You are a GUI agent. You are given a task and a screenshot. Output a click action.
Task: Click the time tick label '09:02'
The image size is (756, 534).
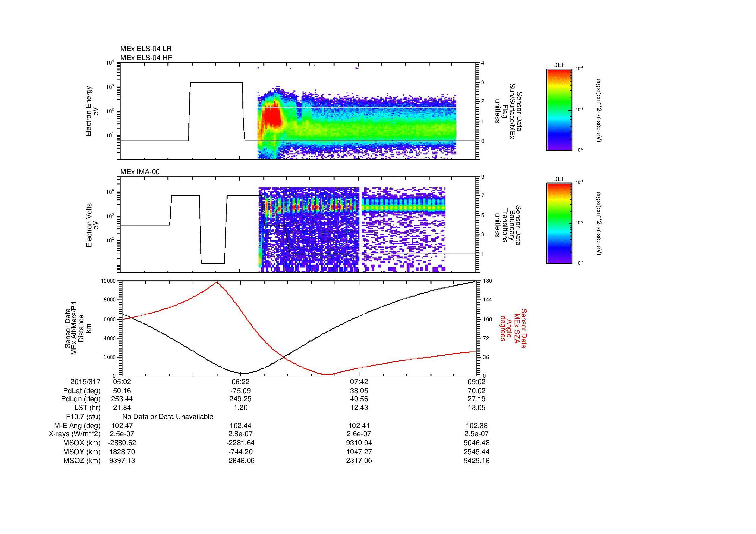tap(477, 382)
